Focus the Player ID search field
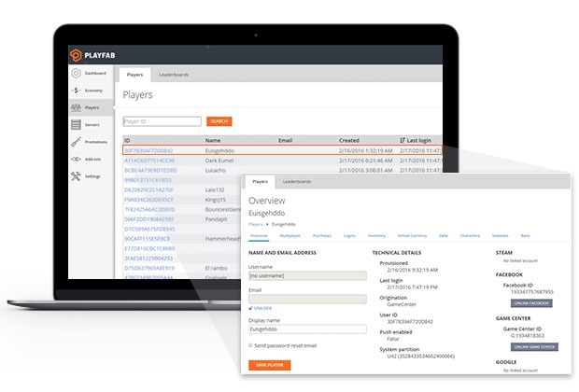579x392 pixels. coord(162,121)
